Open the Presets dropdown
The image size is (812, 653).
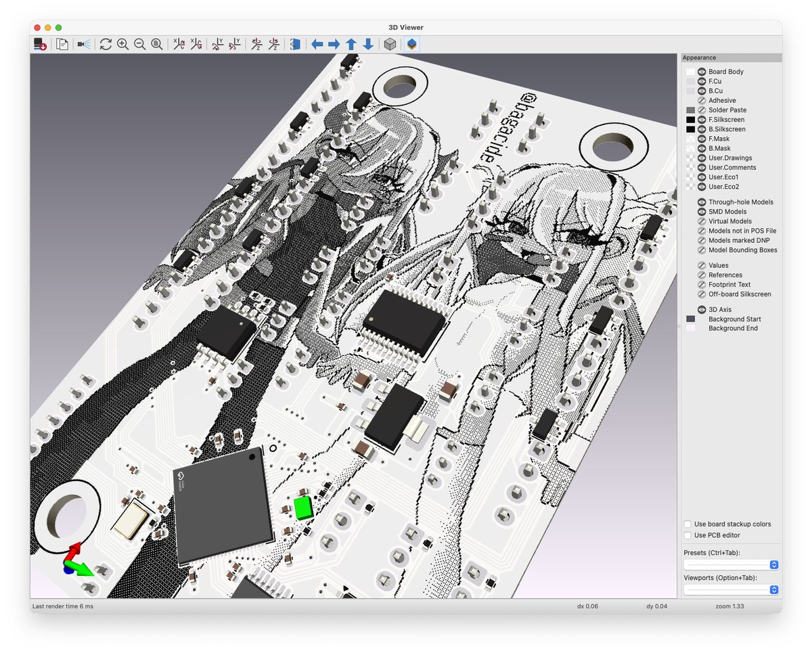731,564
